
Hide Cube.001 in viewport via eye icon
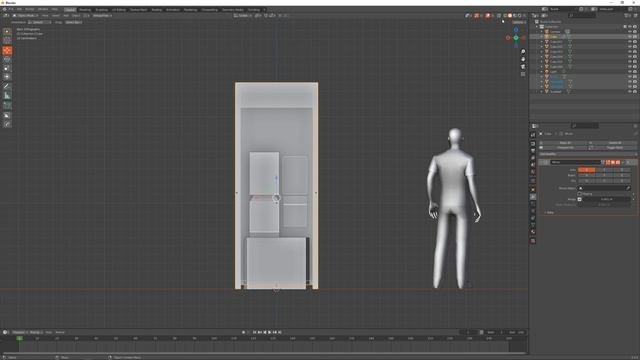(x=630, y=42)
